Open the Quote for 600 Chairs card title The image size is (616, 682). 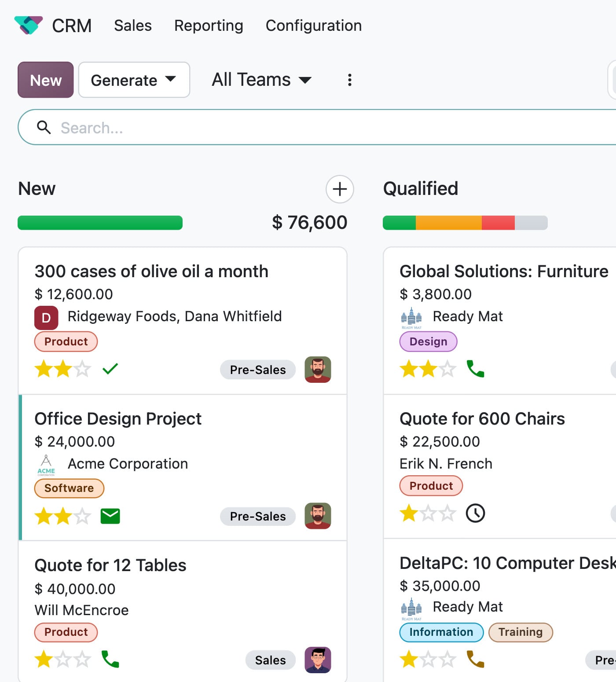pyautogui.click(x=482, y=419)
